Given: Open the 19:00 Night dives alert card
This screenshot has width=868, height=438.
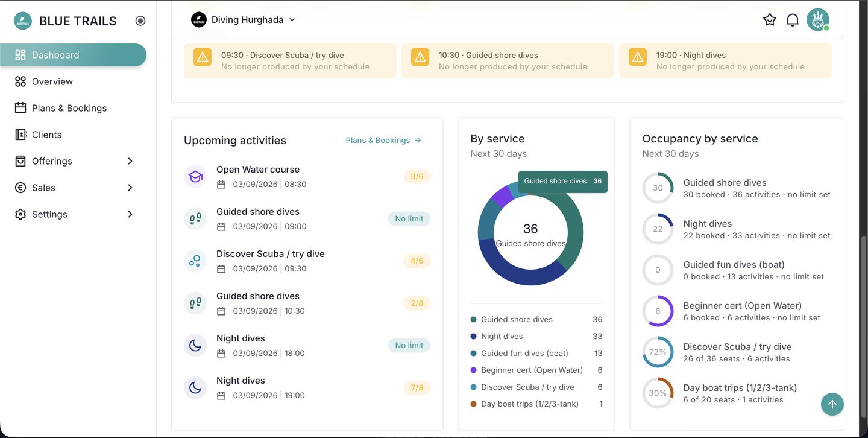Looking at the screenshot, I should click(726, 60).
